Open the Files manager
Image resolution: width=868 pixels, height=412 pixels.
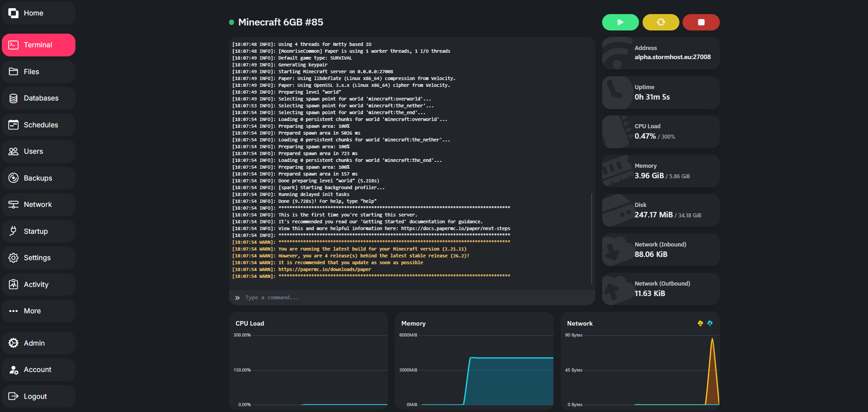[39, 72]
